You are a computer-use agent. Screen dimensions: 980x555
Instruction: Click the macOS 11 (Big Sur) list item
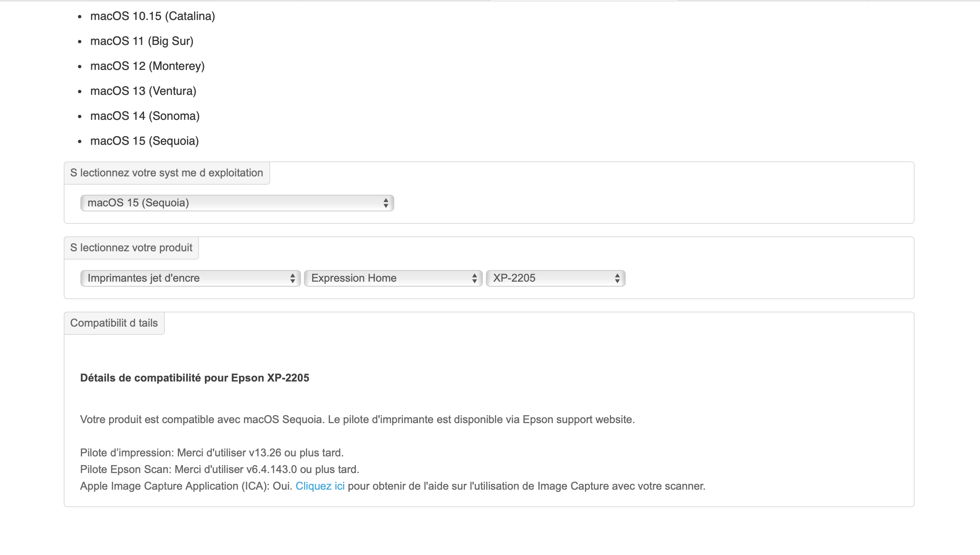point(142,41)
